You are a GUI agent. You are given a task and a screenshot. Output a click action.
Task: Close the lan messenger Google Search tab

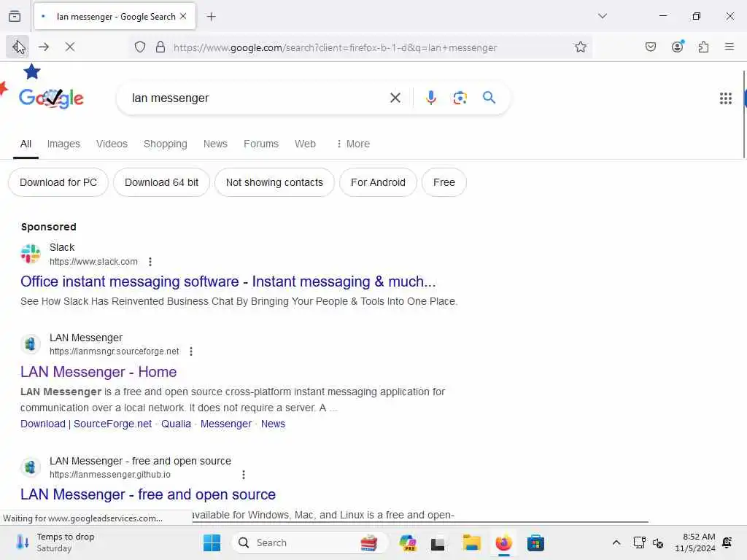[x=183, y=16]
